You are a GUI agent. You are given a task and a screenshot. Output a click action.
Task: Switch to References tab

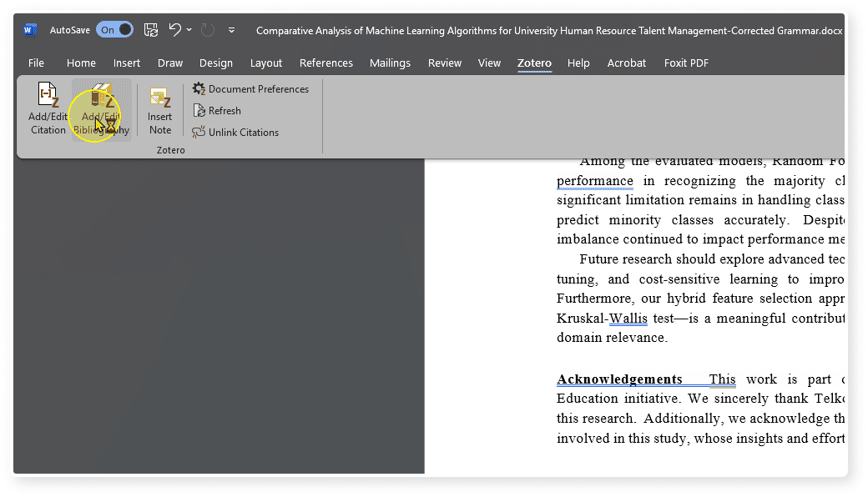[326, 63]
